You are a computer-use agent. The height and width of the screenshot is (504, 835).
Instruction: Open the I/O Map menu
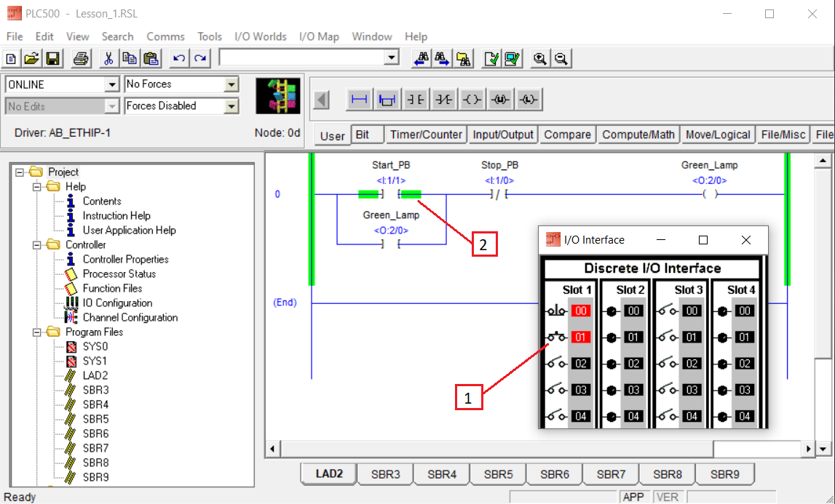pos(319,36)
